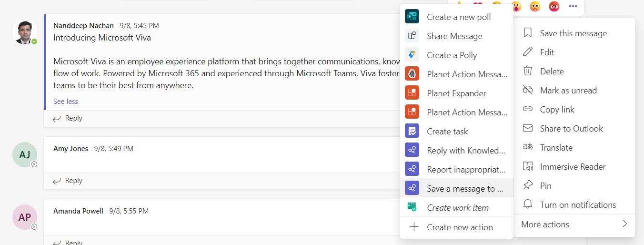Click the angry emoji reaction

point(554,7)
